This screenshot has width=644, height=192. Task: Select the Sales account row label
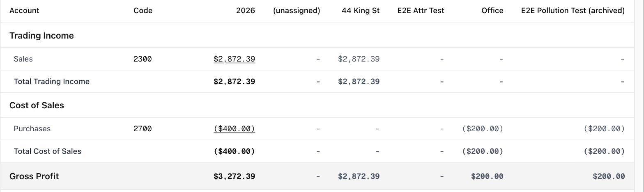23,59
